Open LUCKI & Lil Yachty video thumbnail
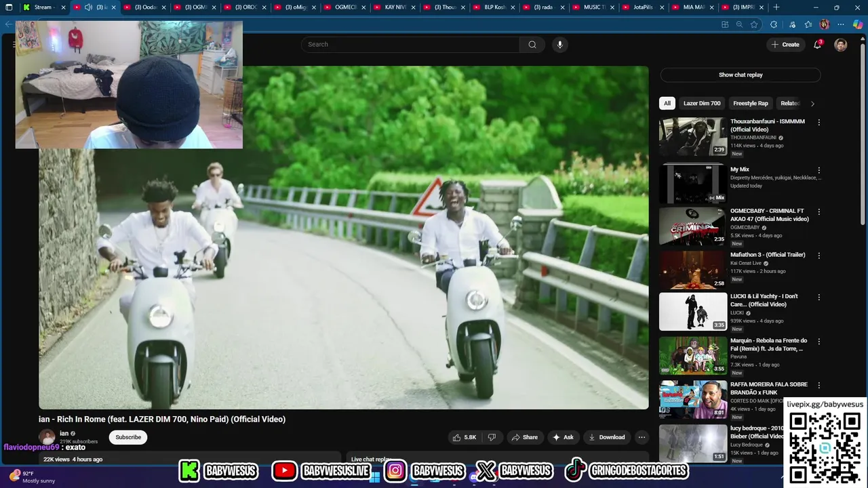Screen dimensions: 868x488 click(x=693, y=312)
